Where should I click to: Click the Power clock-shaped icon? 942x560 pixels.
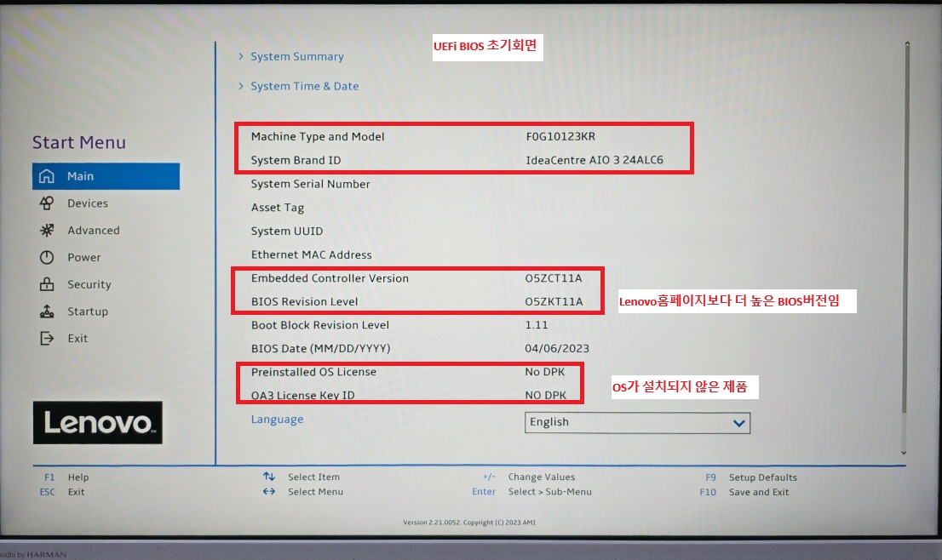coord(46,258)
